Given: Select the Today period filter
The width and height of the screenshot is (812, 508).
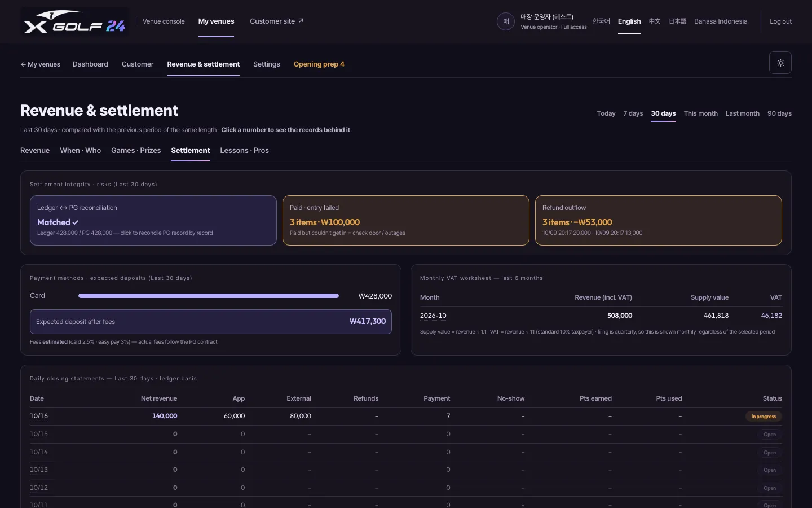Looking at the screenshot, I should click(606, 113).
